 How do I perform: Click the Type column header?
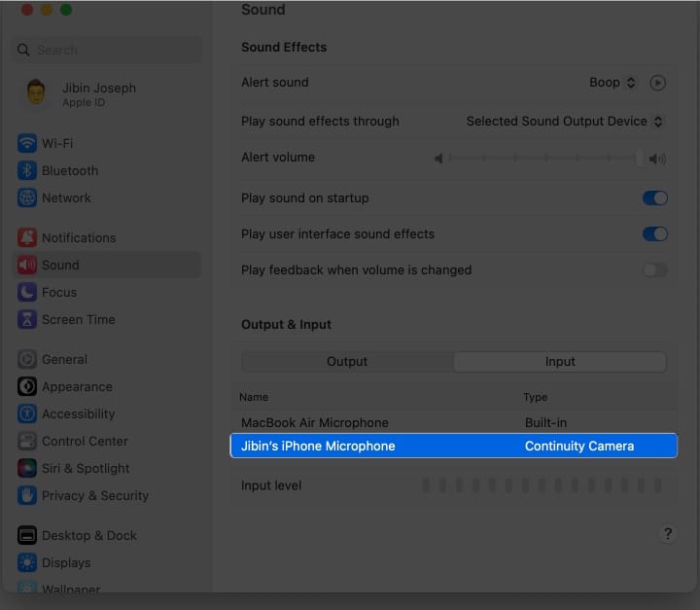click(536, 397)
